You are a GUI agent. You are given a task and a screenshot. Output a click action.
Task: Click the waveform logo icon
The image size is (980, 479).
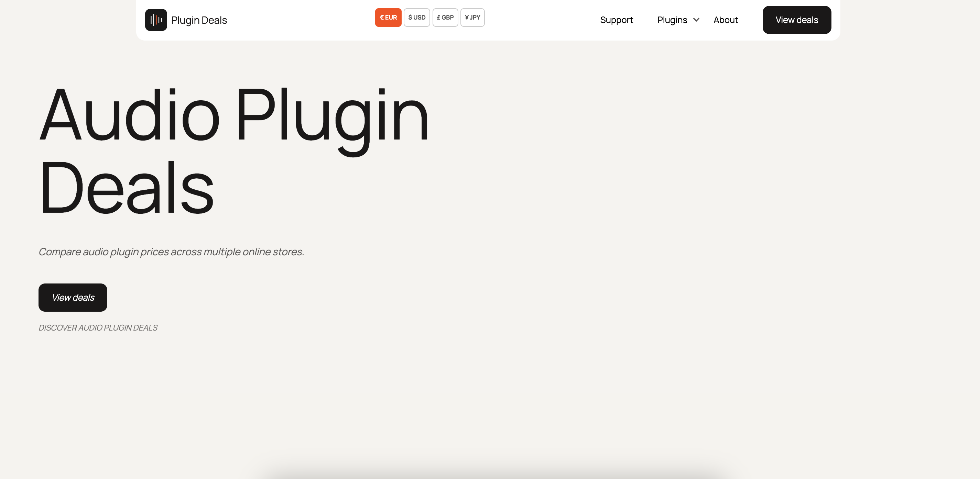coord(156,20)
